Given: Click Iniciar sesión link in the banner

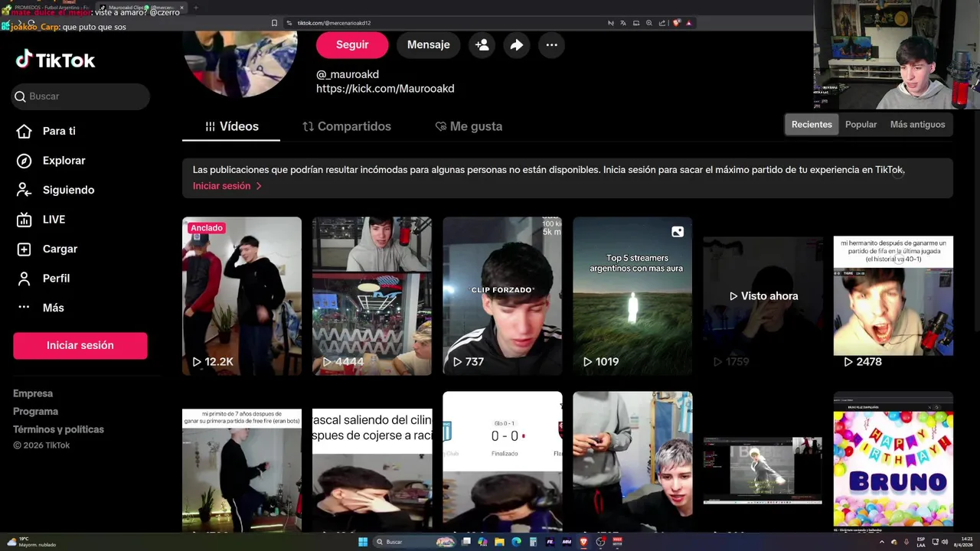Looking at the screenshot, I should 227,186.
